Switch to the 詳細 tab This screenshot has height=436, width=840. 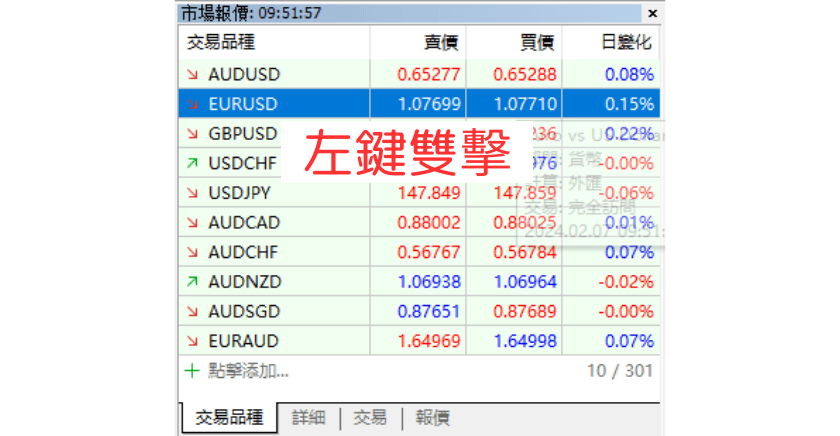(308, 418)
